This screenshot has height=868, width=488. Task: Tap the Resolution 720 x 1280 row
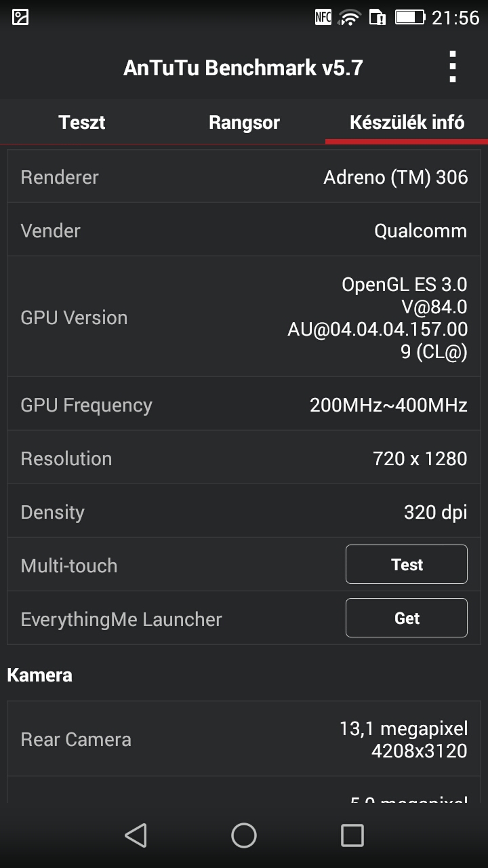244,459
